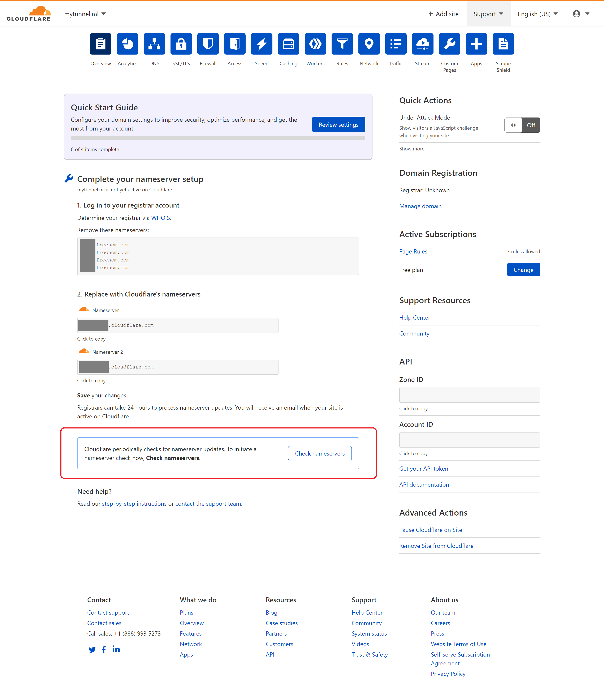Viewport: 604px width, 700px height.
Task: Copy the Nameserver 2 field
Action: [178, 367]
